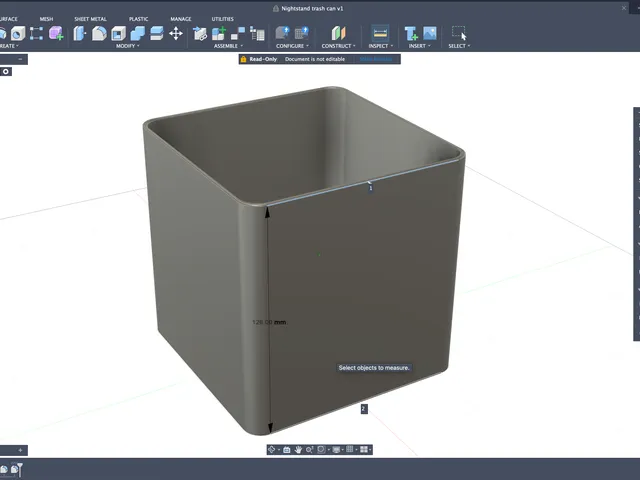The image size is (640, 480).
Task: Open the CONFIGURE dropdown menu
Action: (x=292, y=46)
